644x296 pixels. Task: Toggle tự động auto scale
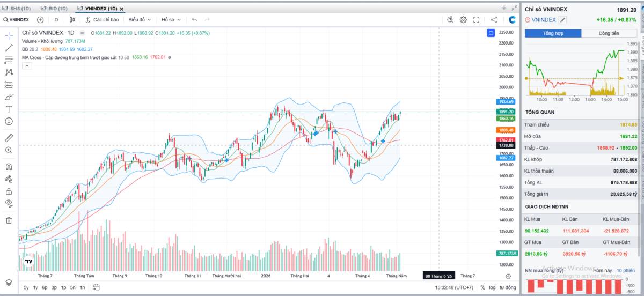click(x=507, y=288)
